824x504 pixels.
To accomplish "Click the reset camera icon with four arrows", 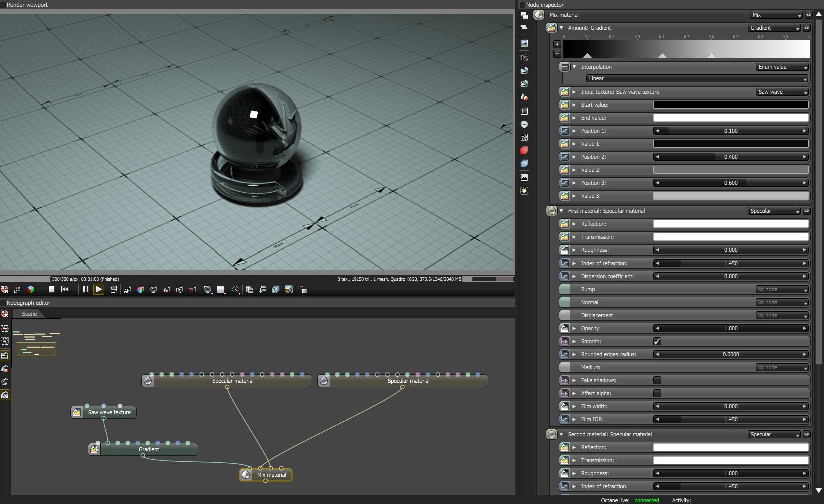I will point(18,289).
